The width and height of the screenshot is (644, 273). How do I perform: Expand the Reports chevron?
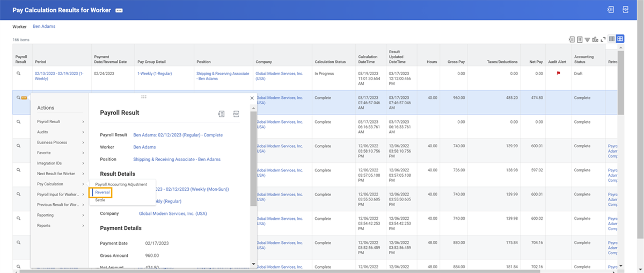click(83, 226)
